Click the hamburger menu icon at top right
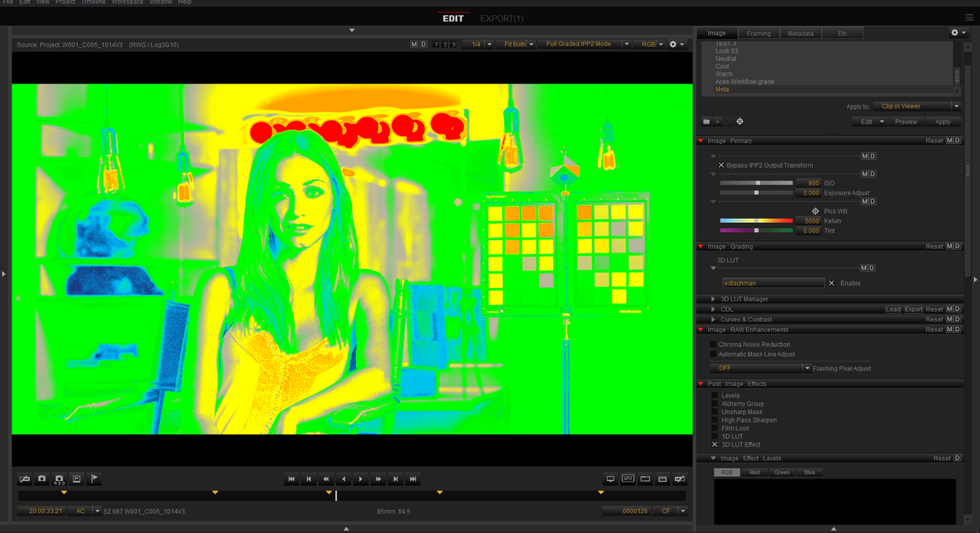 point(969,18)
